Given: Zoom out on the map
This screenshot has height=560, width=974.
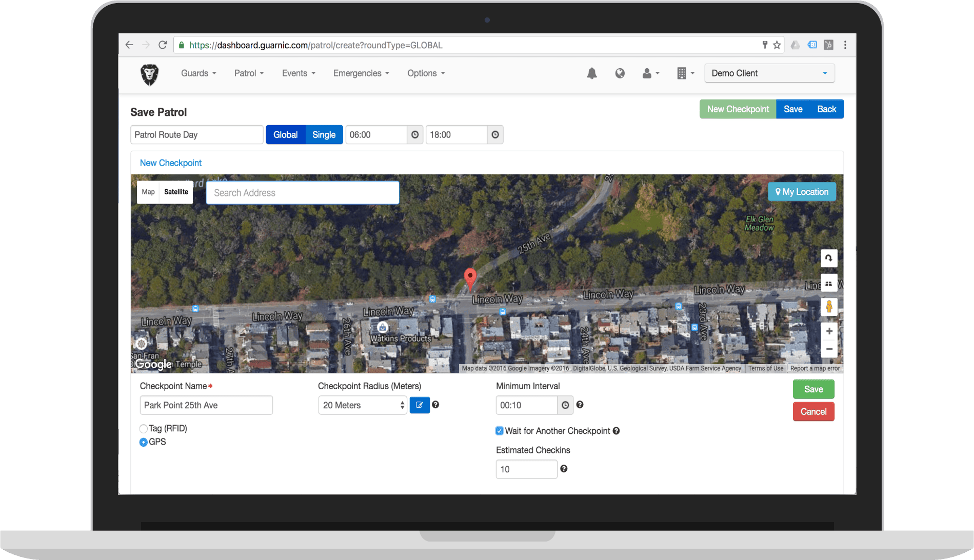Looking at the screenshot, I should click(x=829, y=349).
